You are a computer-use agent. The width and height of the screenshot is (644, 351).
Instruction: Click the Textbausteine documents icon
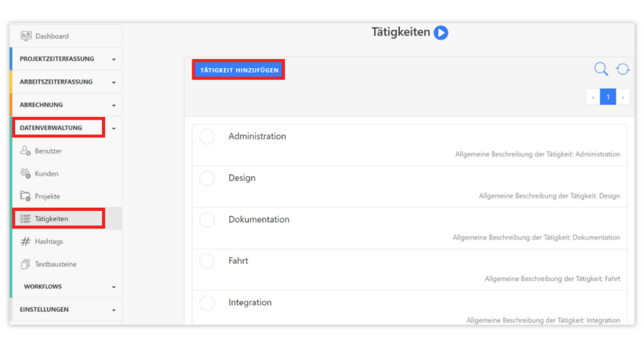tap(26, 264)
